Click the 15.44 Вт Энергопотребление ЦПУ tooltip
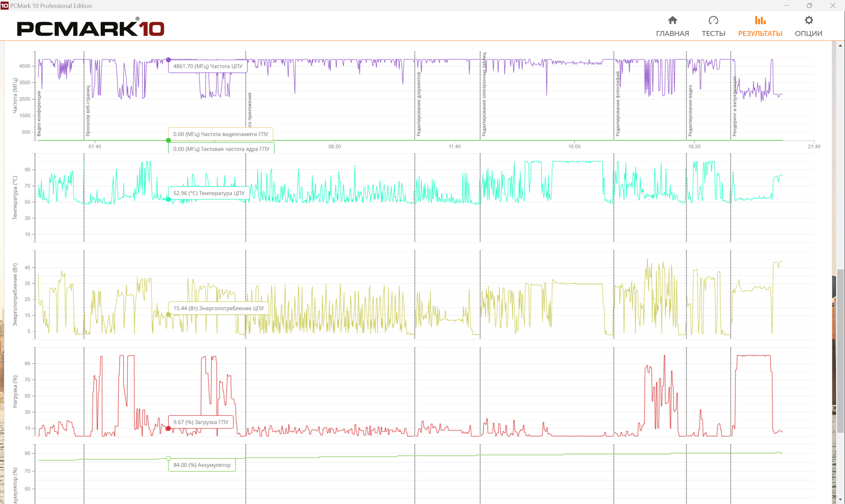 tap(218, 308)
